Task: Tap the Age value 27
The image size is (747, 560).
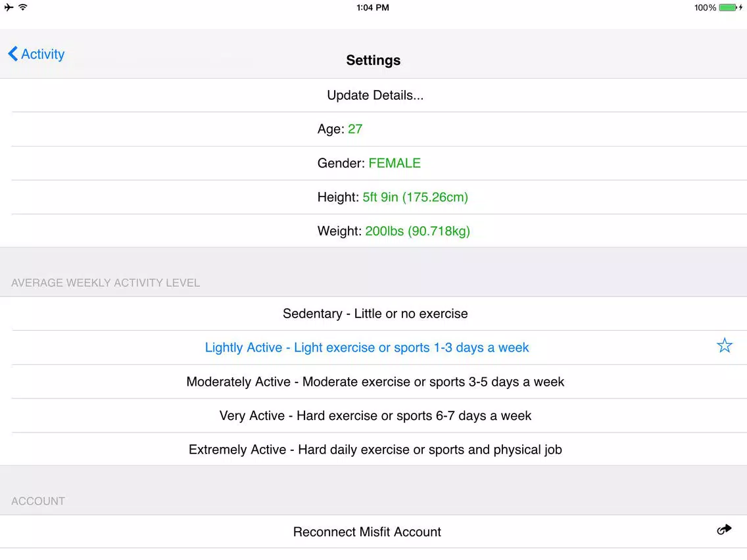Action: click(x=355, y=129)
